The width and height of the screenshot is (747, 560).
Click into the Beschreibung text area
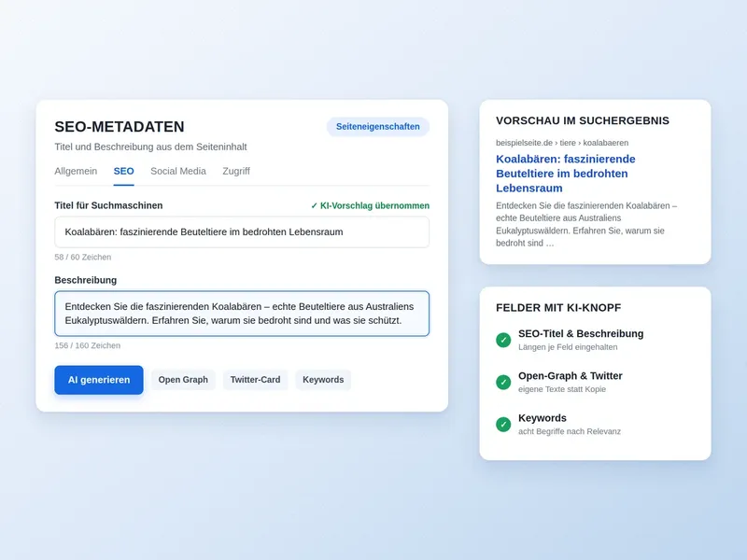pos(242,314)
